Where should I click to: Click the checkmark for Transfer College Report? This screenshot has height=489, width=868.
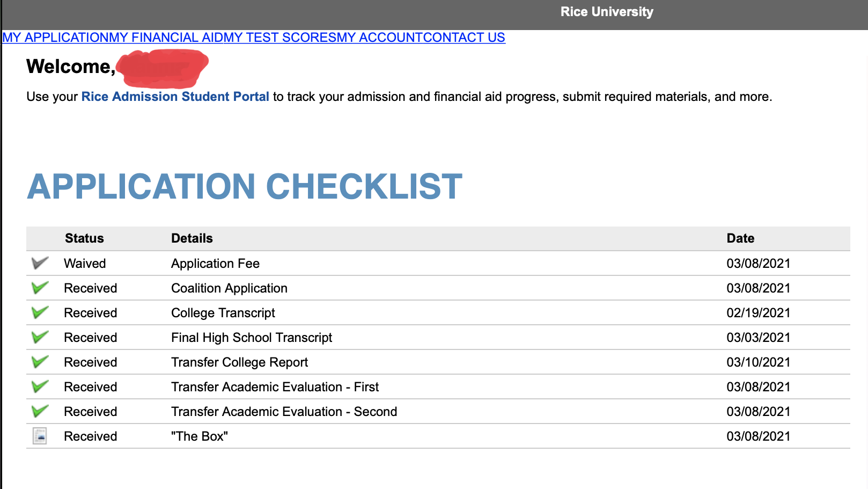[x=40, y=362]
